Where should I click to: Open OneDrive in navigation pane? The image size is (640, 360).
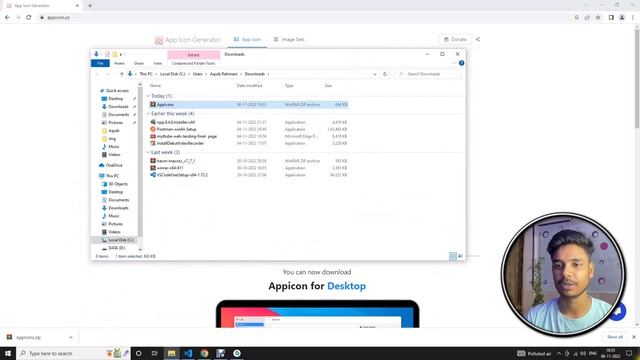[x=113, y=165]
